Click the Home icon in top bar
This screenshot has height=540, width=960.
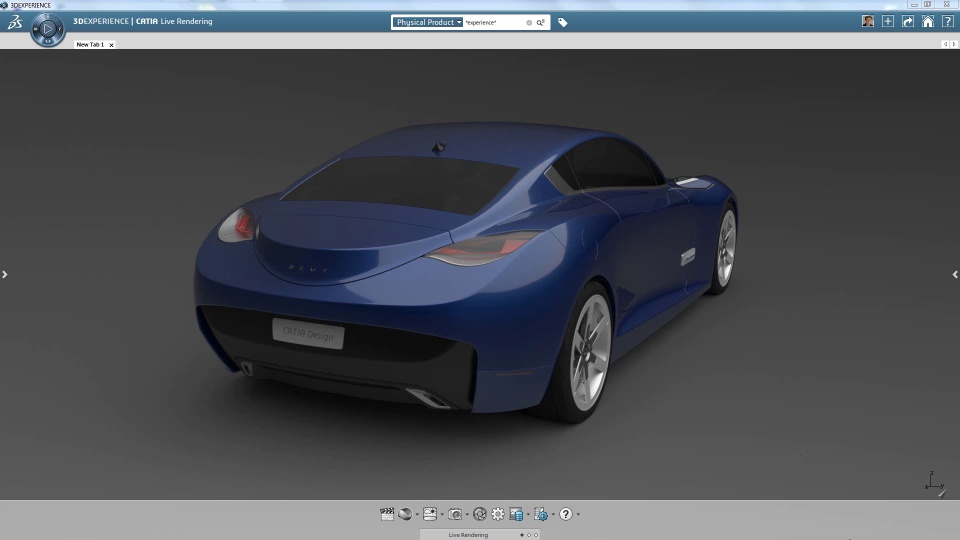click(x=928, y=21)
